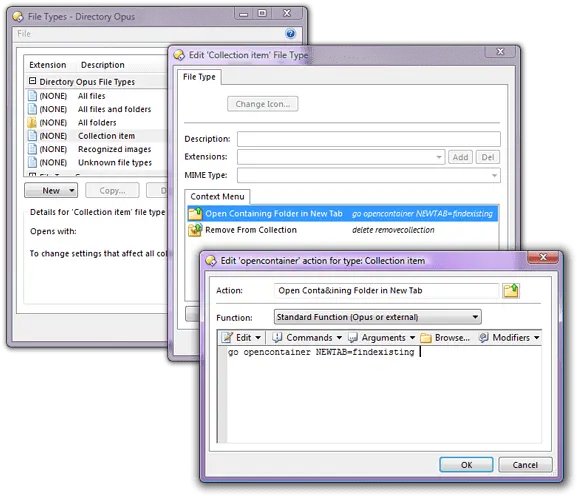Click the Opus icon in Edit Collection item title bar
577x496 pixels.
[x=179, y=55]
